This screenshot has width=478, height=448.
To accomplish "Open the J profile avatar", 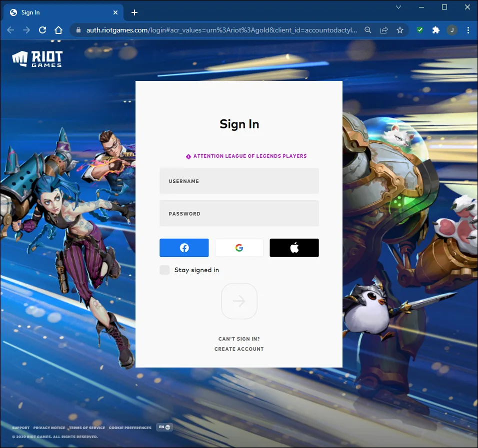I will click(x=452, y=30).
